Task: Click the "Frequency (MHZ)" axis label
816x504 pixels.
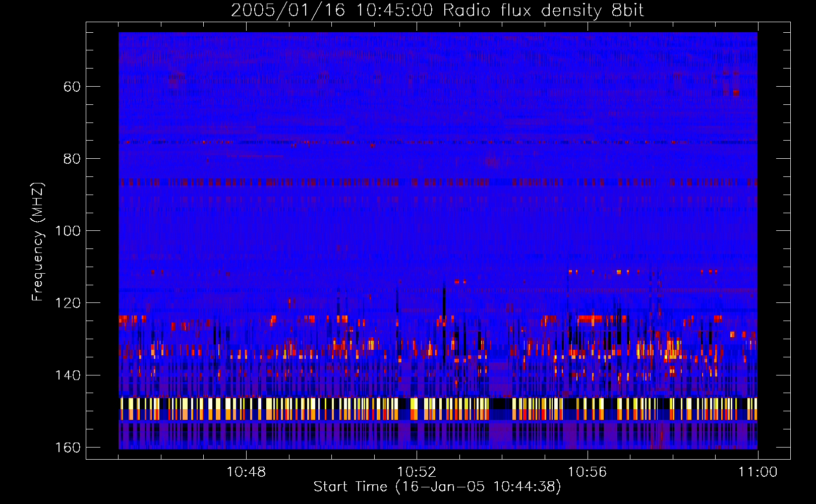Action: pos(38,241)
